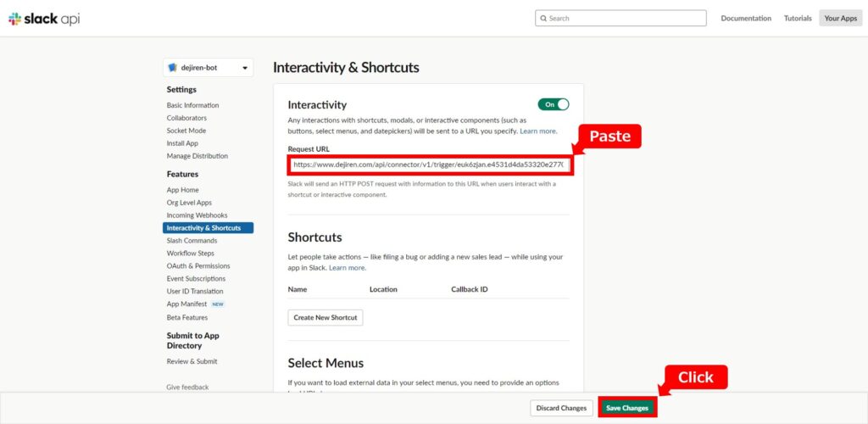Viewport: 868px width, 424px height.
Task: Open Install App page
Action: point(182,143)
